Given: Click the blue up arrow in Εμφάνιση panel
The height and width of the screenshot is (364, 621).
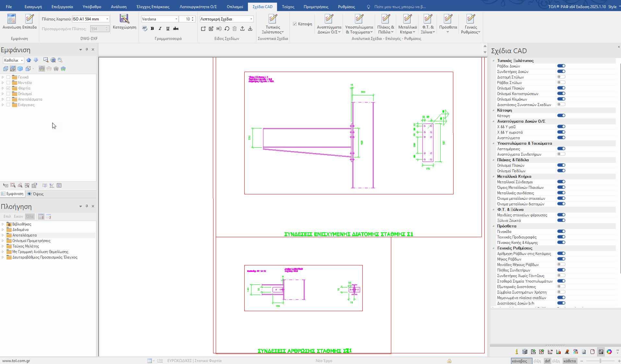Looking at the screenshot, I should pyautogui.click(x=29, y=60).
